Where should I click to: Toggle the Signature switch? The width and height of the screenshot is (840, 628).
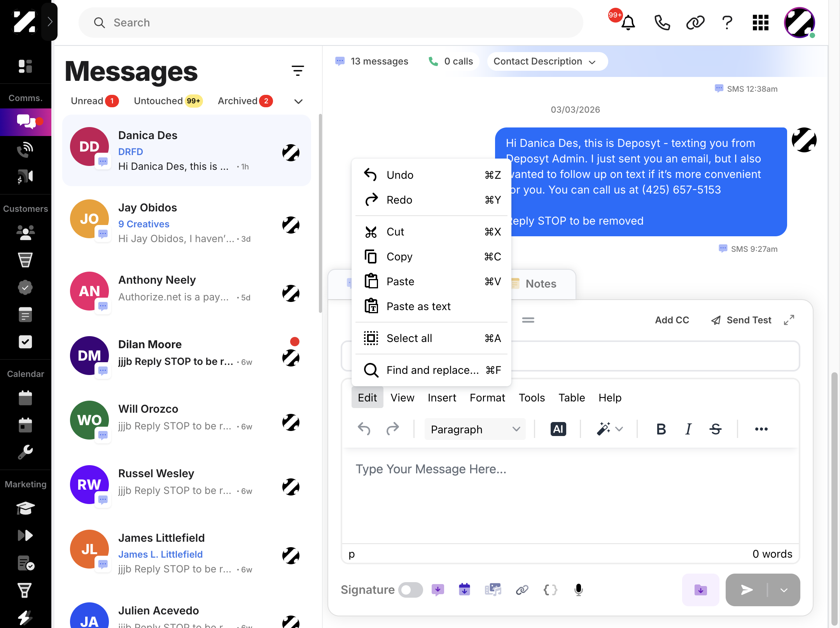[411, 590]
